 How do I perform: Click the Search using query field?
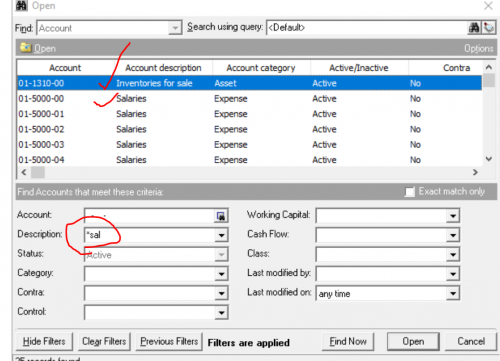click(x=367, y=28)
